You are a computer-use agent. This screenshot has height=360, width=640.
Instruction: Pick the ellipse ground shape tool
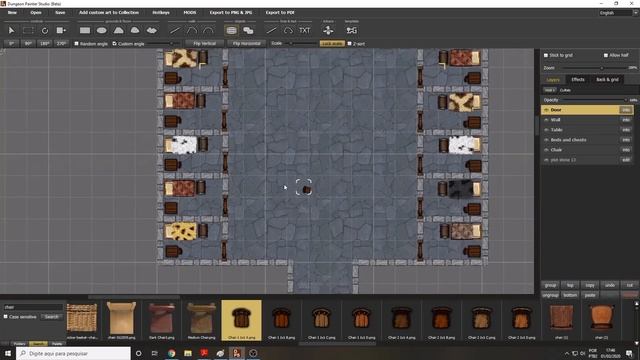coord(102,31)
